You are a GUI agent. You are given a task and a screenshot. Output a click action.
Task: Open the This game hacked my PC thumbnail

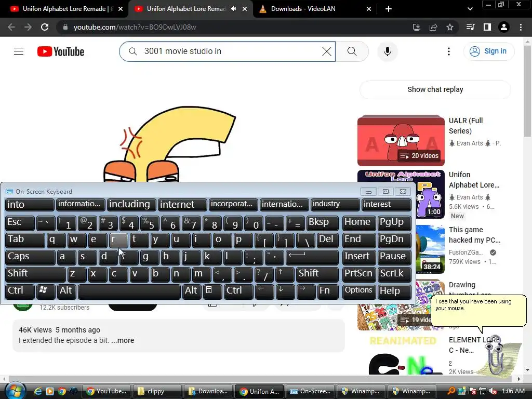click(430, 249)
